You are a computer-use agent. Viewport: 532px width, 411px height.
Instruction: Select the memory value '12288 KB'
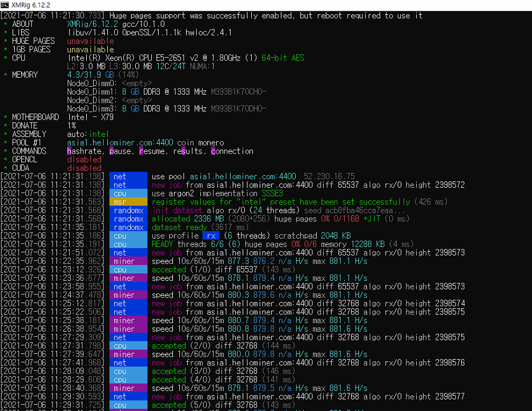pos(368,245)
